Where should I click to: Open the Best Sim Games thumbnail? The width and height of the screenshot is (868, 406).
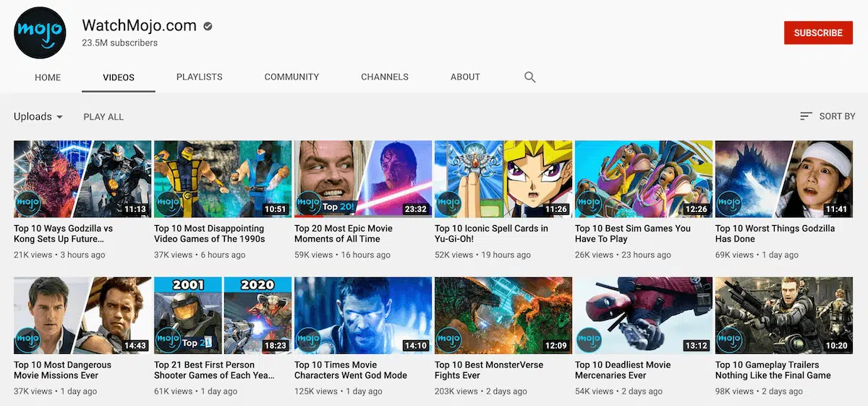point(644,179)
